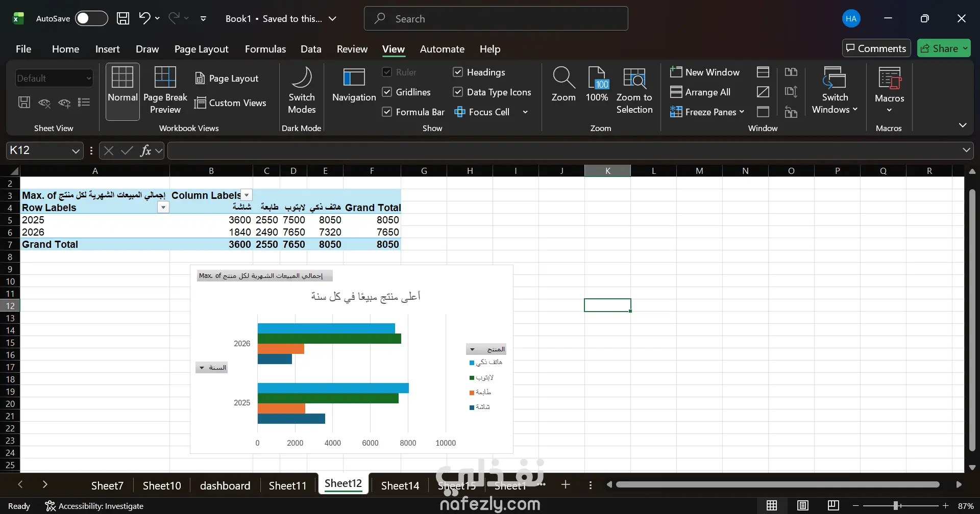This screenshot has width=980, height=514.
Task: Open the Column Labels filter dropdown
Action: [x=247, y=195]
